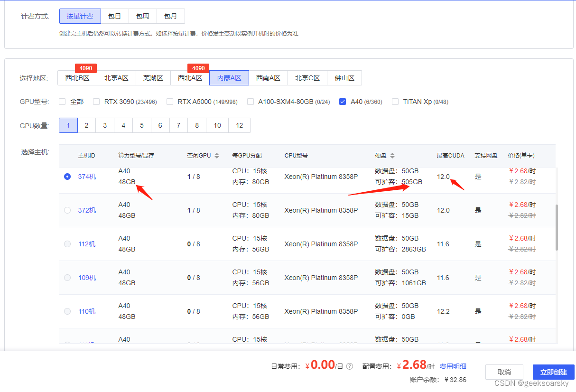This screenshot has height=392, width=576.
Task: Choose the 北京A区 region
Action: pos(116,78)
